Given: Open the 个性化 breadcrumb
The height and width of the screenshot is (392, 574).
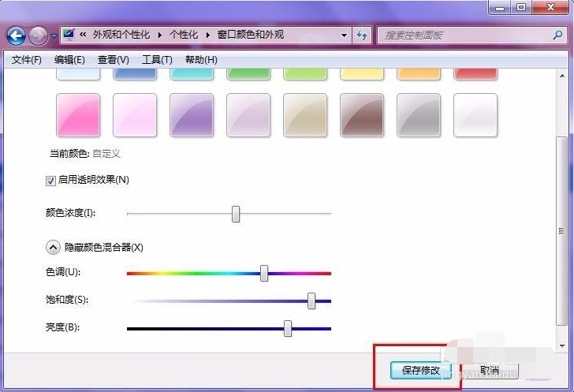Looking at the screenshot, I should [184, 35].
